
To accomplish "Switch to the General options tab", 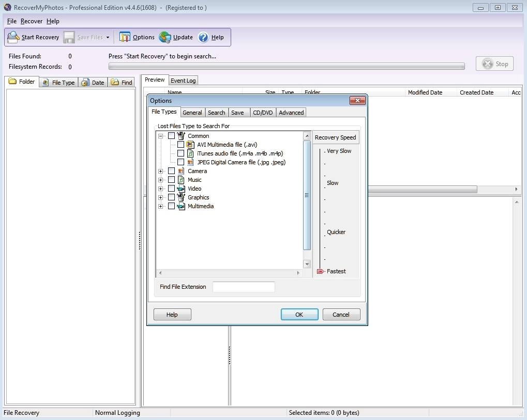I will pyautogui.click(x=192, y=113).
